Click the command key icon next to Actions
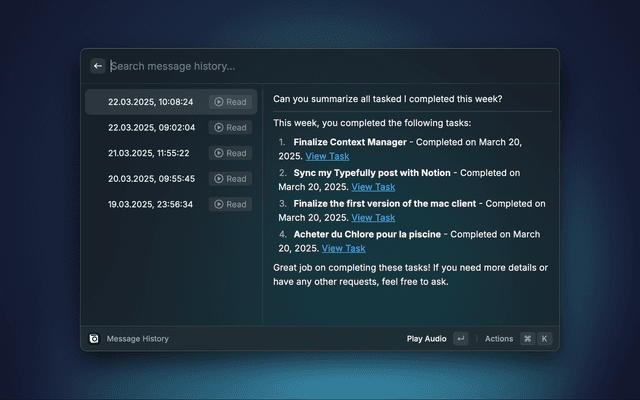Viewport: 640px width, 400px height. tap(527, 339)
